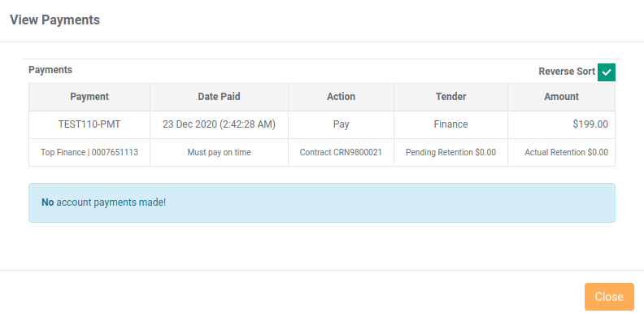Select the $199.00 amount cell
Screen dimensions: 644x322
(561, 124)
